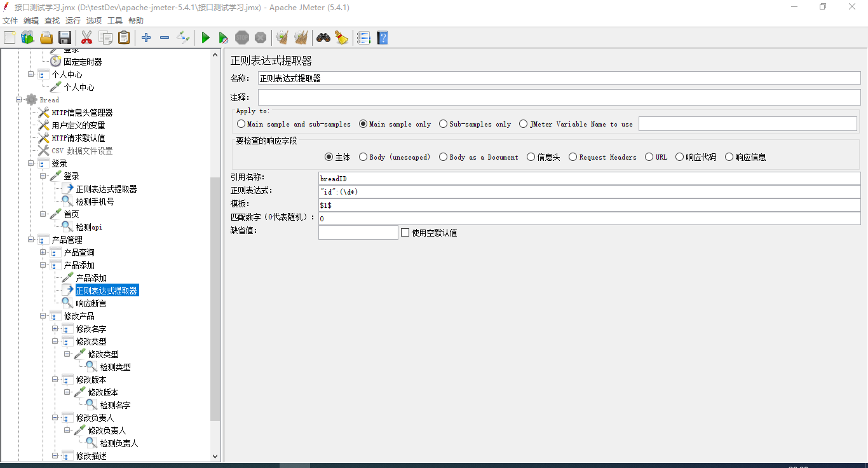Click the Copy toolbar icon
Image resolution: width=868 pixels, height=468 pixels.
pos(105,38)
